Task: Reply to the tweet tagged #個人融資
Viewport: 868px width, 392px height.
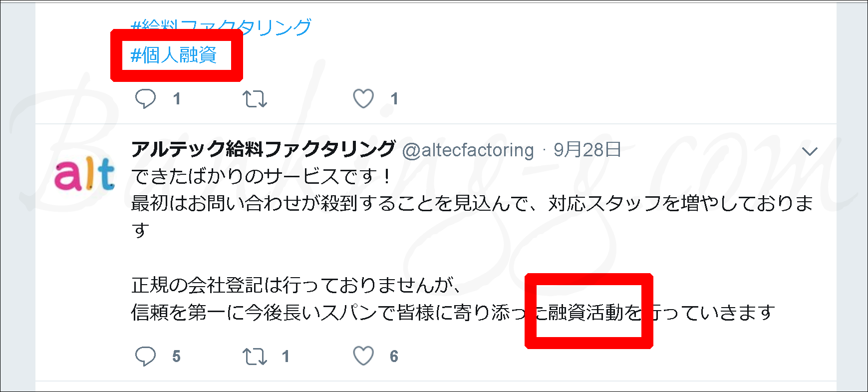Action: [145, 98]
